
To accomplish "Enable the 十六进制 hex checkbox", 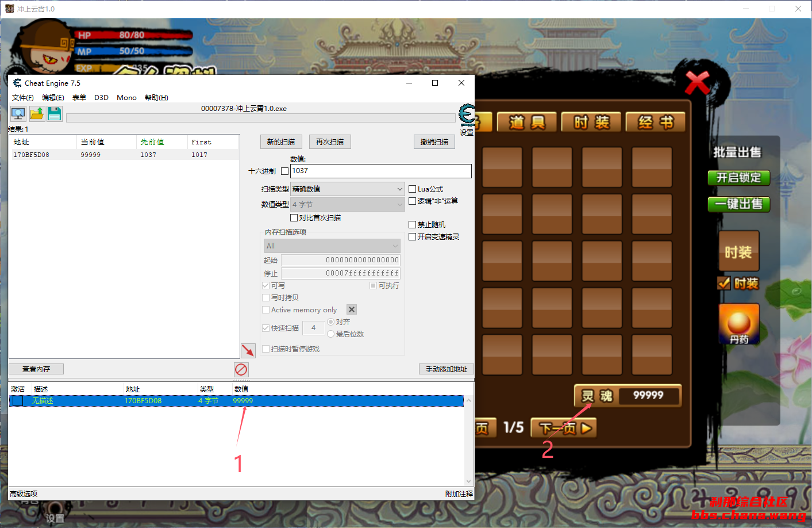I will [x=284, y=171].
